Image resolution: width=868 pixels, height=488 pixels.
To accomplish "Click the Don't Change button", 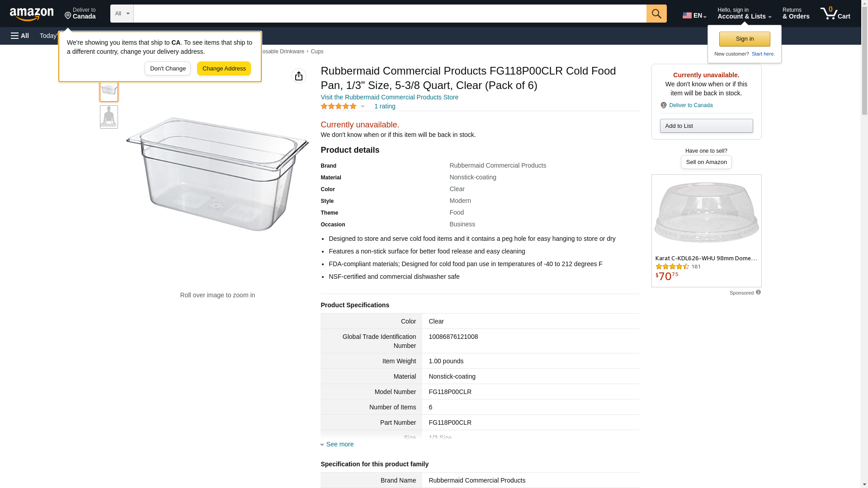I will coord(168,69).
